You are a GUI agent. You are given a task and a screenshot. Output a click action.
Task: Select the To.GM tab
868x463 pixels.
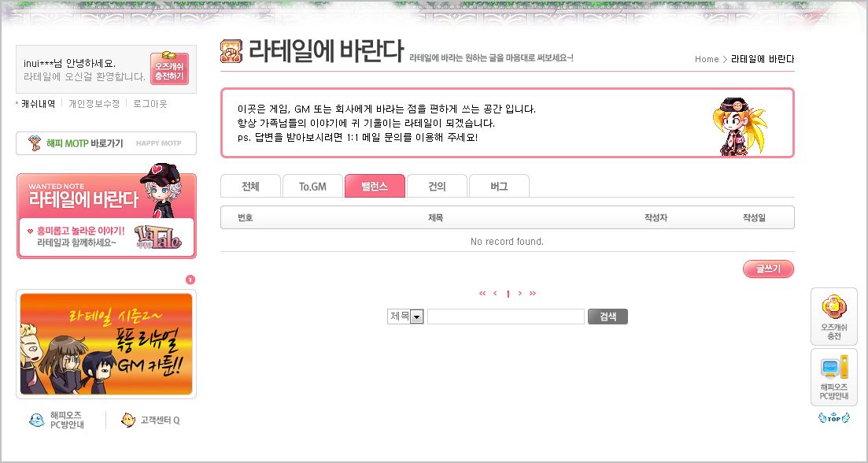point(312,187)
